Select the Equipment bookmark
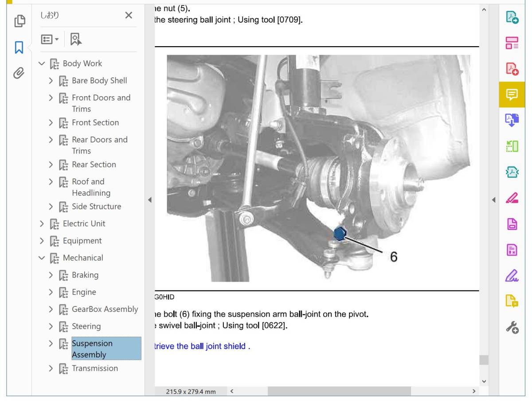This screenshot has height=401, width=532. coord(82,240)
